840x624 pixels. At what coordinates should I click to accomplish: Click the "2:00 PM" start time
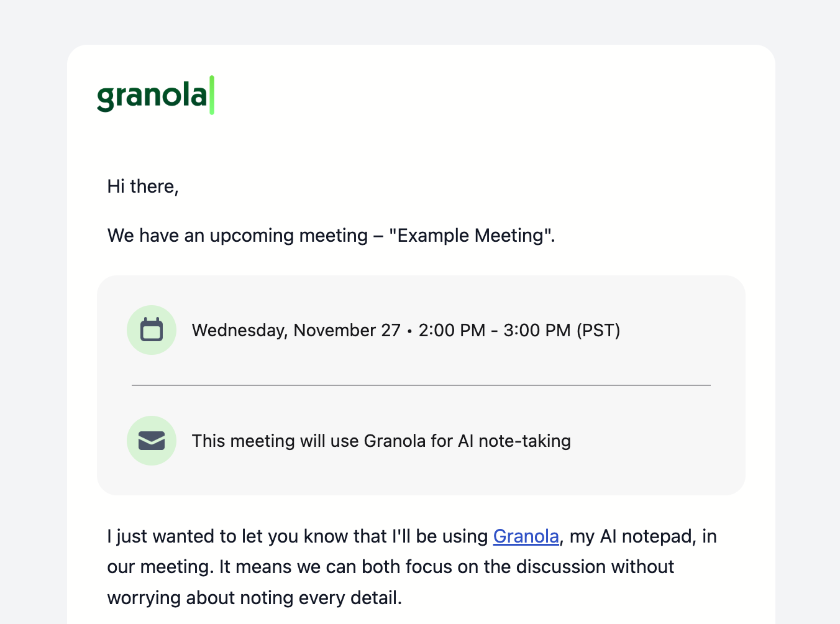[452, 330]
